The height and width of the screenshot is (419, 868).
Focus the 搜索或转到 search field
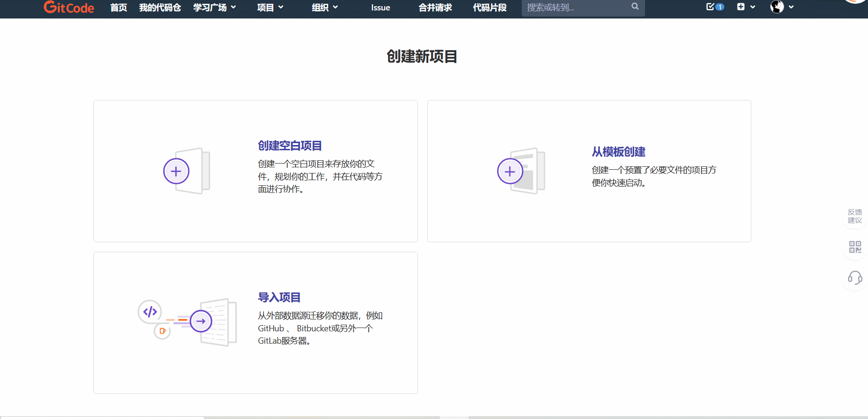(576, 8)
